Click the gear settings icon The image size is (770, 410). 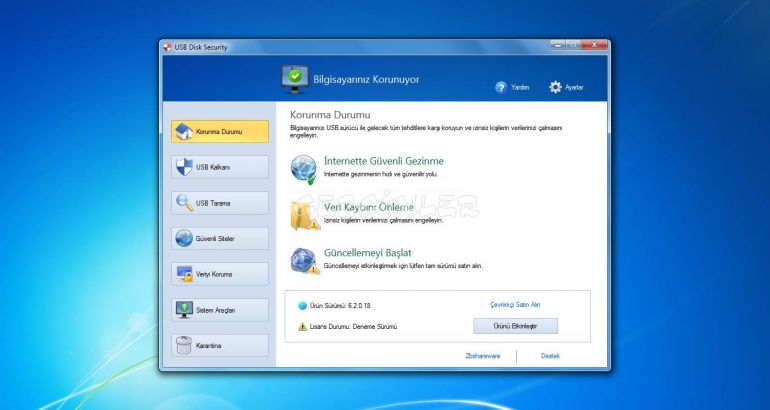[555, 87]
